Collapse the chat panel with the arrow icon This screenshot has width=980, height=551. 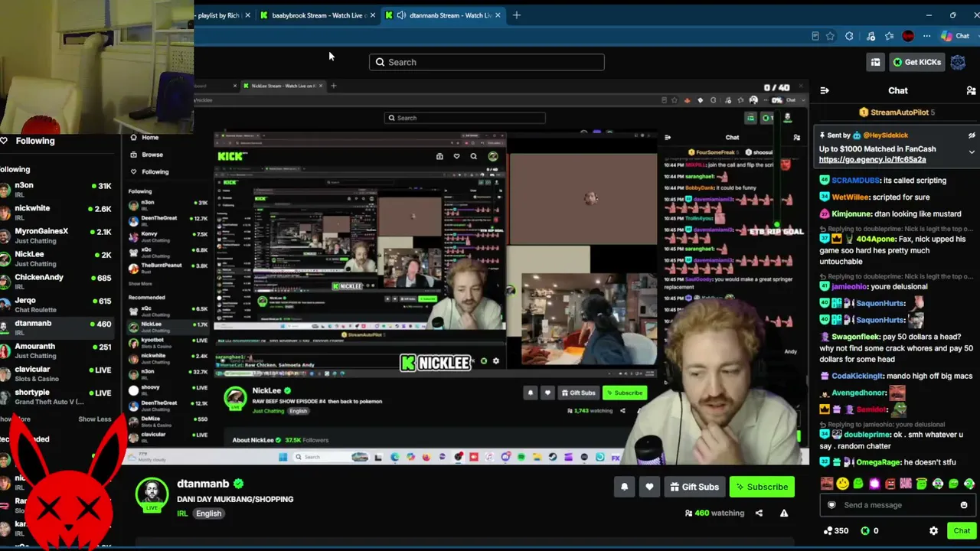[x=825, y=90]
